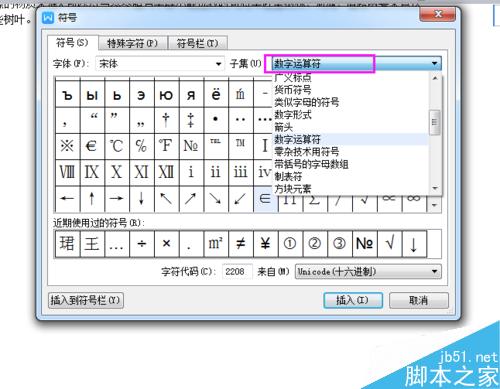Screen dimensions: 500x389
Task: Collapse the 子集 subset dropdown arrow
Action: pos(434,63)
